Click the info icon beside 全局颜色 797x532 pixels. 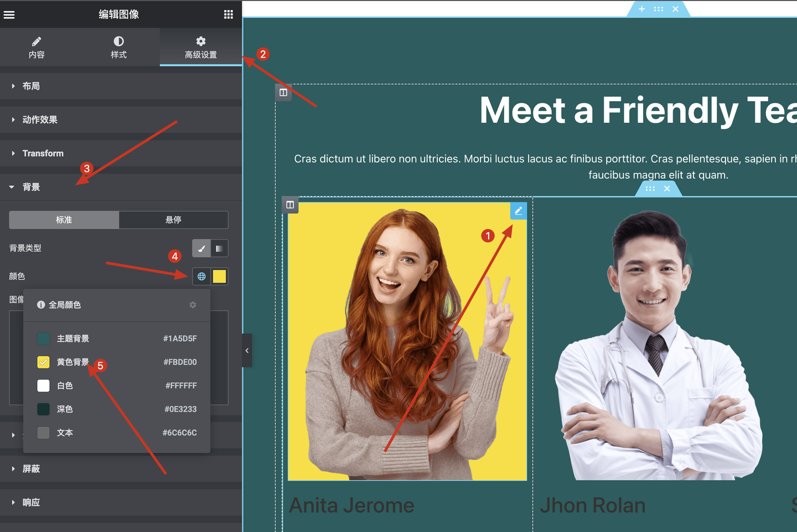41,305
